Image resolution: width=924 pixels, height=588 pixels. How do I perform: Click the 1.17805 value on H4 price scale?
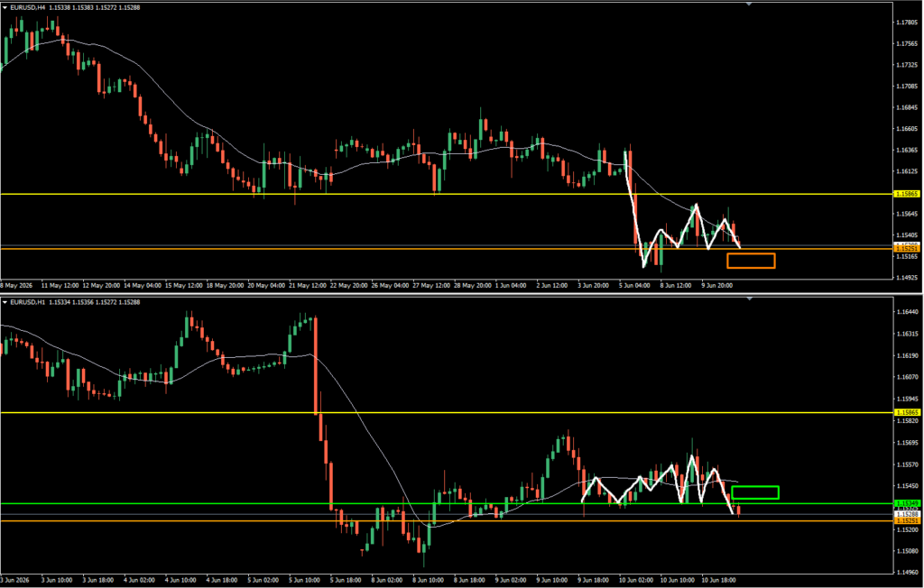coord(906,23)
